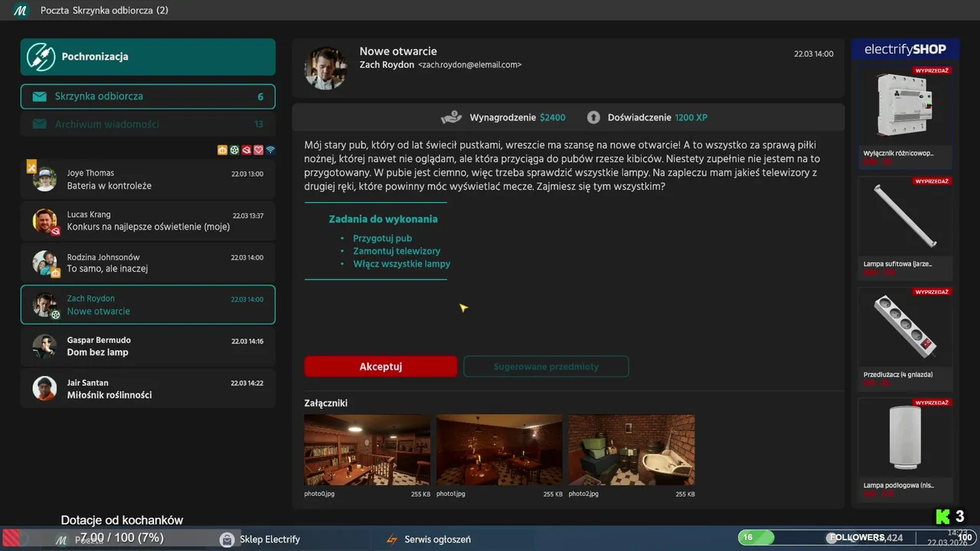Click task Zamontuj telewizory

click(x=397, y=251)
